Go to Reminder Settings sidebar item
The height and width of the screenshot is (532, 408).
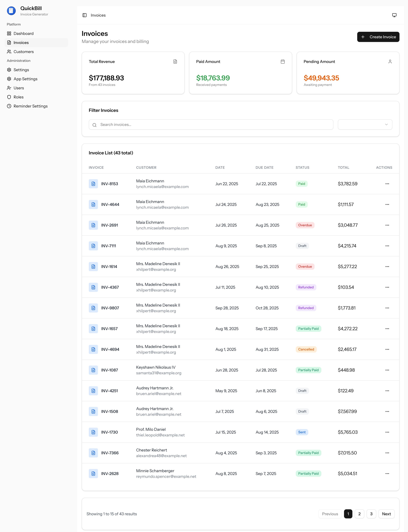(31, 106)
